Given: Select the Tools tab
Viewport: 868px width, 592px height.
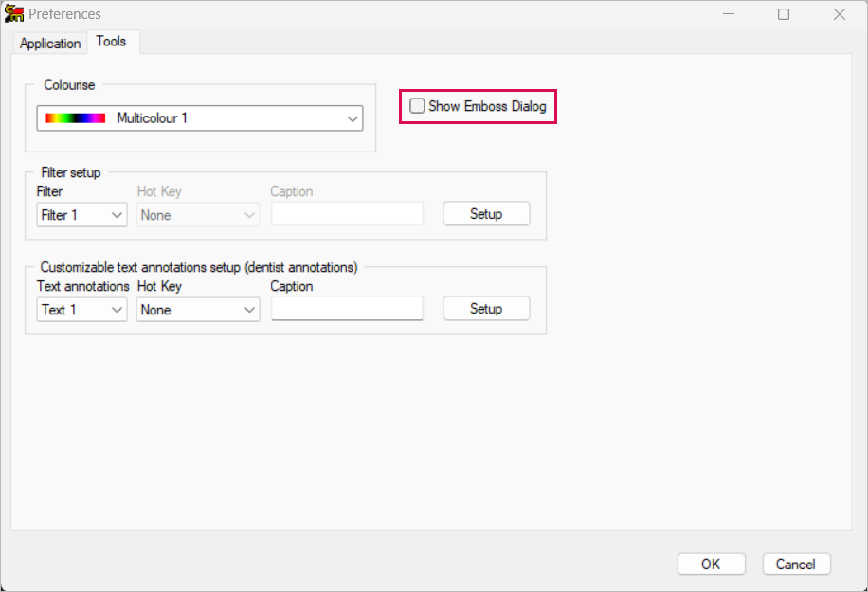Looking at the screenshot, I should pos(112,43).
